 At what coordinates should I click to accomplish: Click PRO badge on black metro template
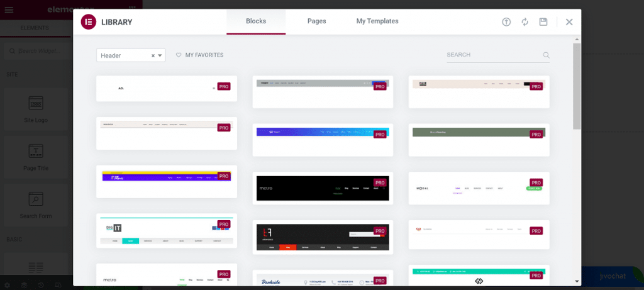click(380, 183)
